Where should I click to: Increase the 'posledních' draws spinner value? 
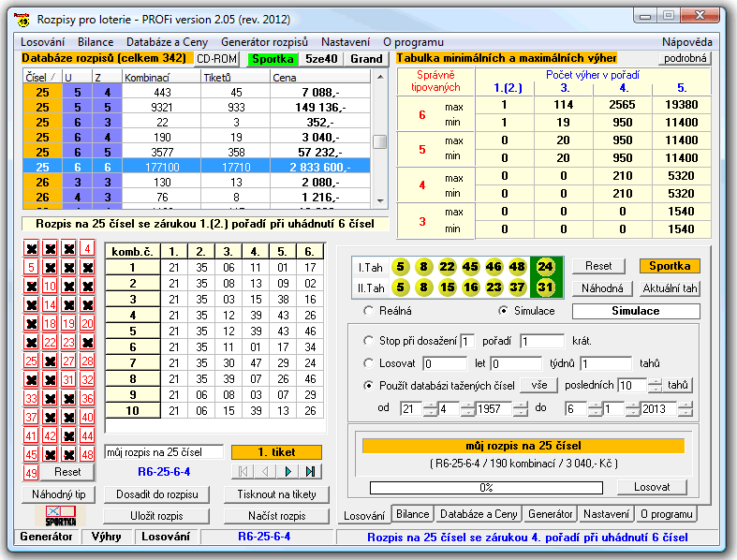[657, 381]
